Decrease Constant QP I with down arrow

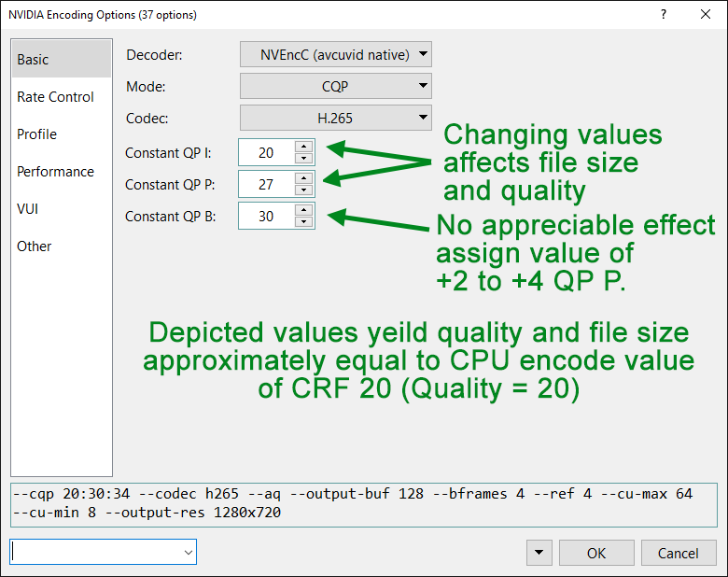[x=303, y=158]
